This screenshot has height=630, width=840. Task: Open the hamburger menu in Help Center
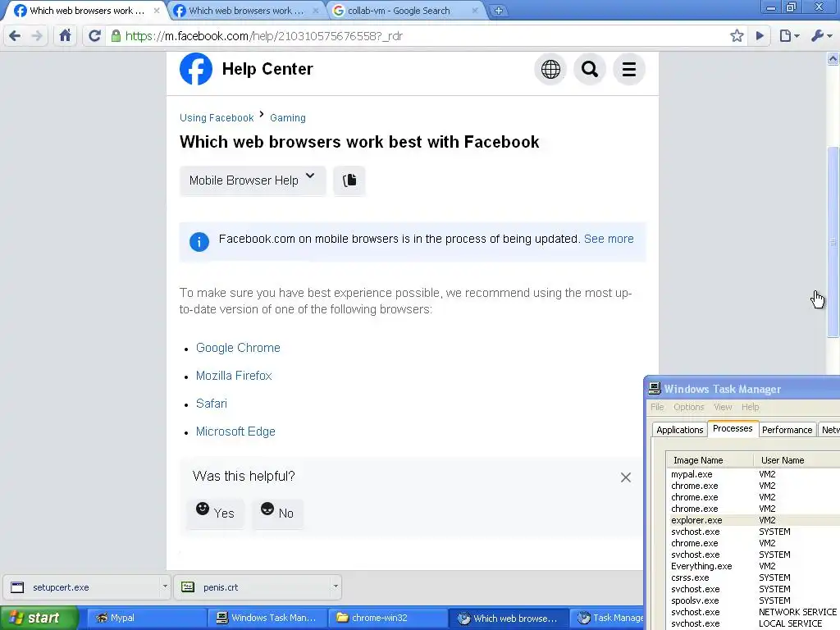coord(629,69)
